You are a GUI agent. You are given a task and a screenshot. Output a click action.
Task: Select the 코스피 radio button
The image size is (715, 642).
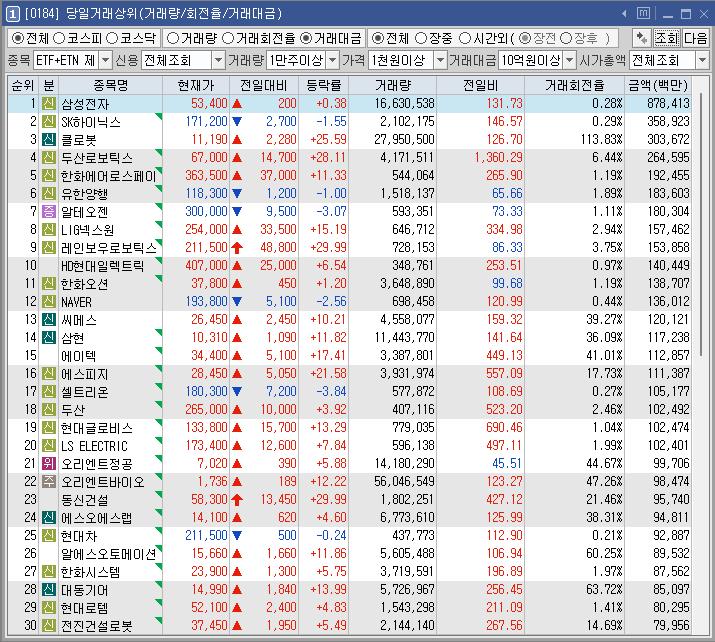[59, 38]
